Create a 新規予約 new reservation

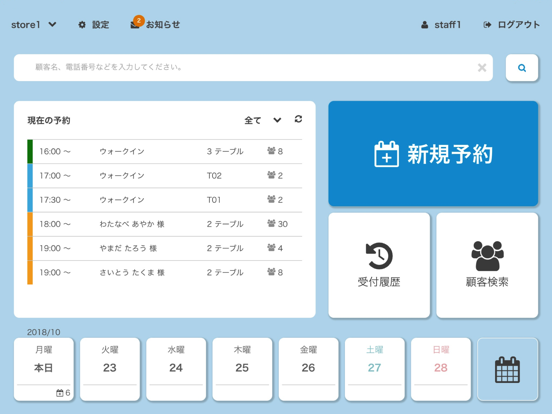[x=433, y=153]
